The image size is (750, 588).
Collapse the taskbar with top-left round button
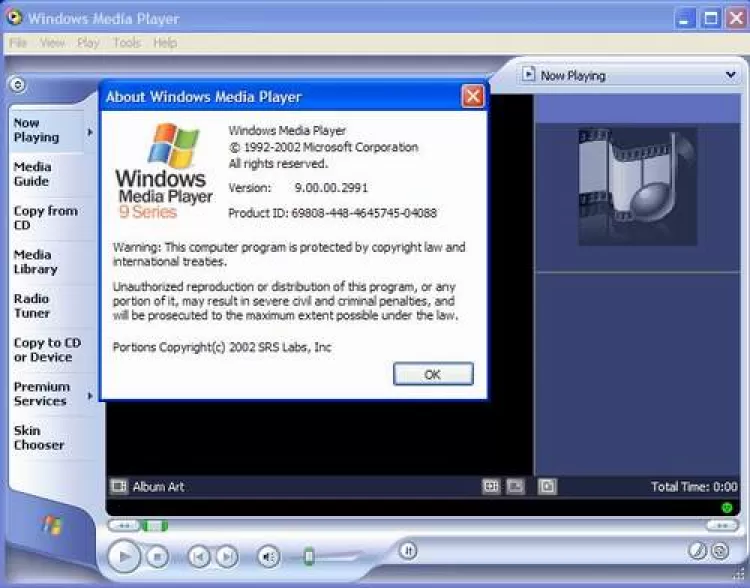(x=17, y=86)
